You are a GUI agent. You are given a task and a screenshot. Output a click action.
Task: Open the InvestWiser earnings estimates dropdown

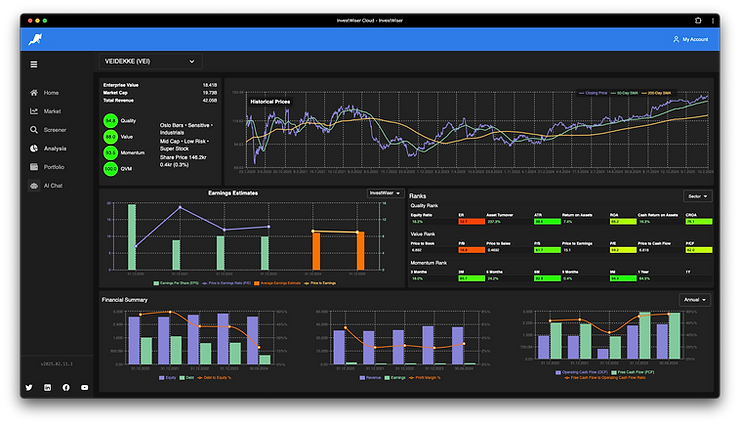(x=385, y=193)
